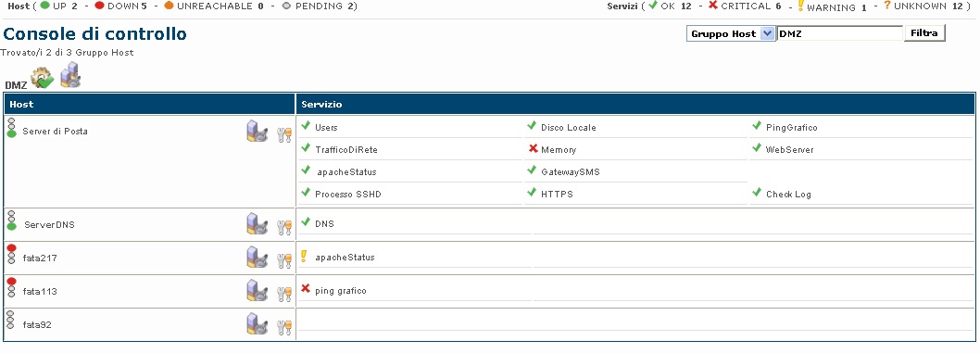Click the ServerDNS wrench tools icon

pyautogui.click(x=284, y=227)
